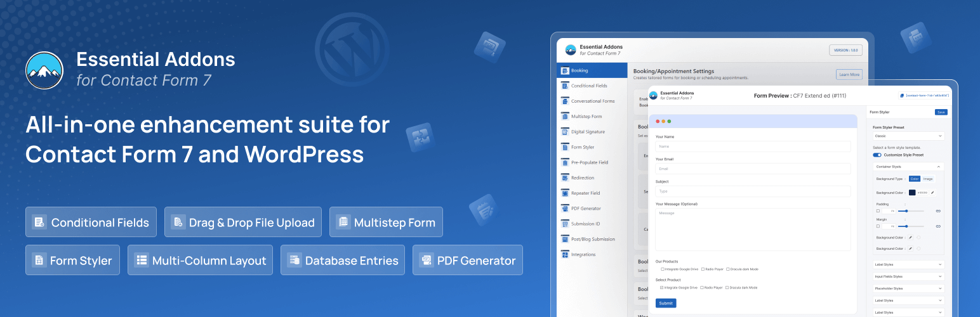
Task: Uncheck Integrate Google Drive under Select Product
Action: pos(662,287)
